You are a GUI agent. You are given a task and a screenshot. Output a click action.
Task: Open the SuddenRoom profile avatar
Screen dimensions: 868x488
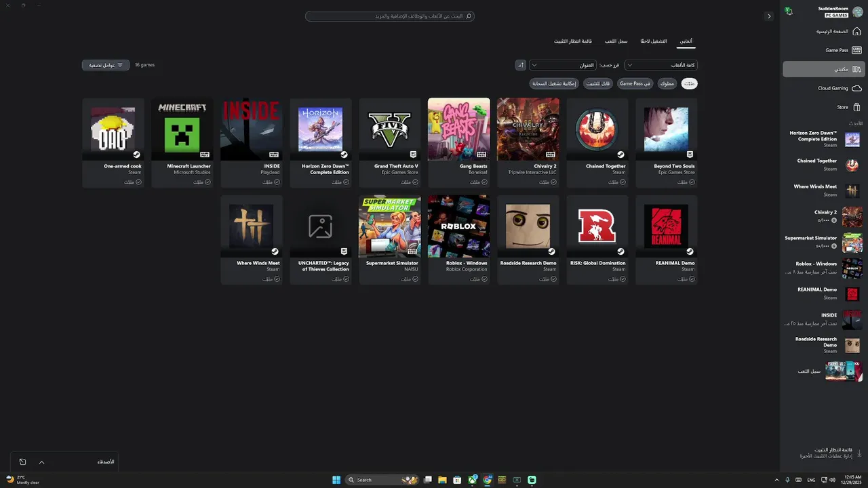857,12
